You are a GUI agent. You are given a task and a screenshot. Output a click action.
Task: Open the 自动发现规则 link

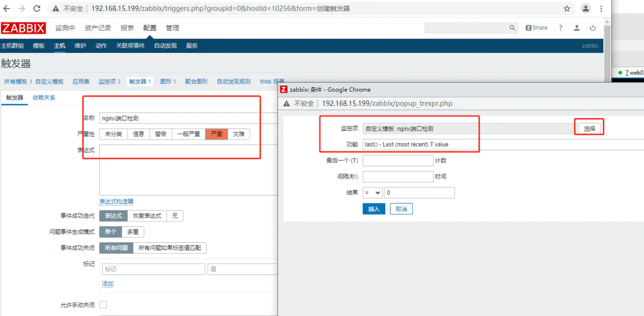pyautogui.click(x=233, y=82)
